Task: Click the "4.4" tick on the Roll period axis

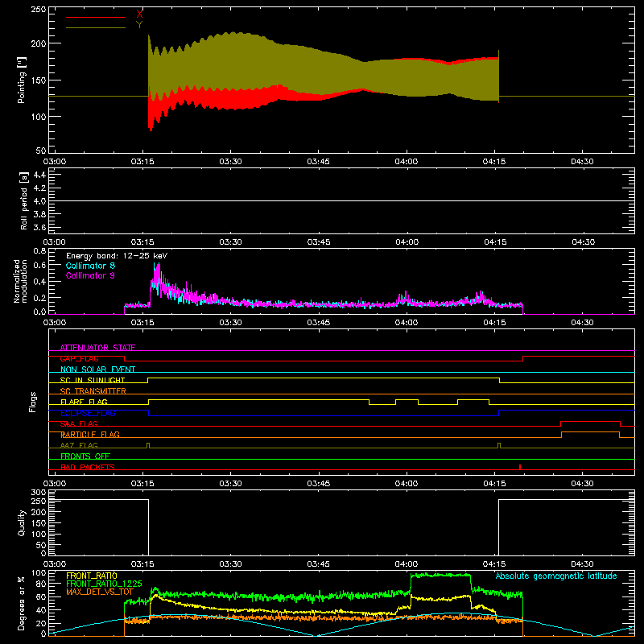Action: pos(39,175)
